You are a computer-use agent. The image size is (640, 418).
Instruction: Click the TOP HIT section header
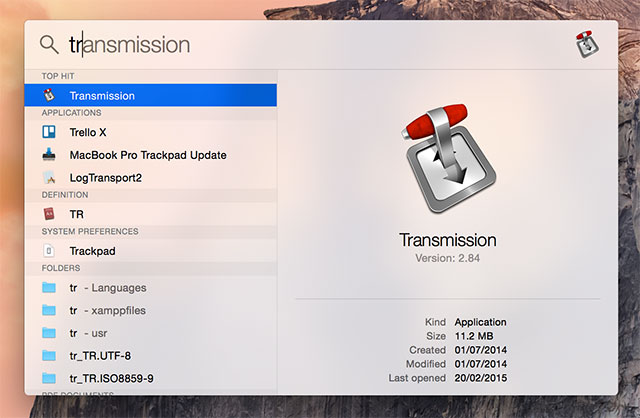point(58,76)
